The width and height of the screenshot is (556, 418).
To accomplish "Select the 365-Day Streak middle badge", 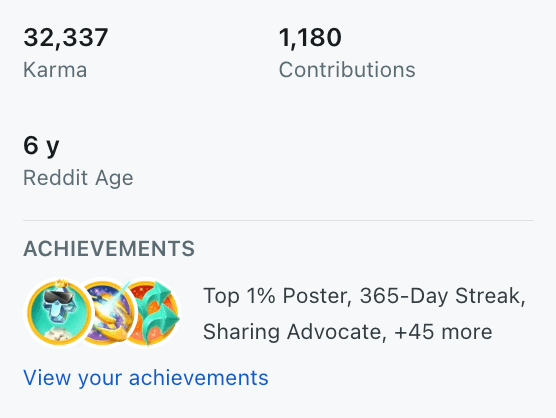I will click(x=106, y=312).
